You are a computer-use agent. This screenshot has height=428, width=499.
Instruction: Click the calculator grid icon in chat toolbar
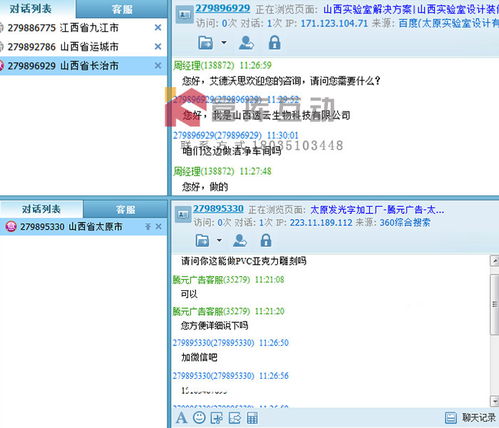(x=252, y=418)
